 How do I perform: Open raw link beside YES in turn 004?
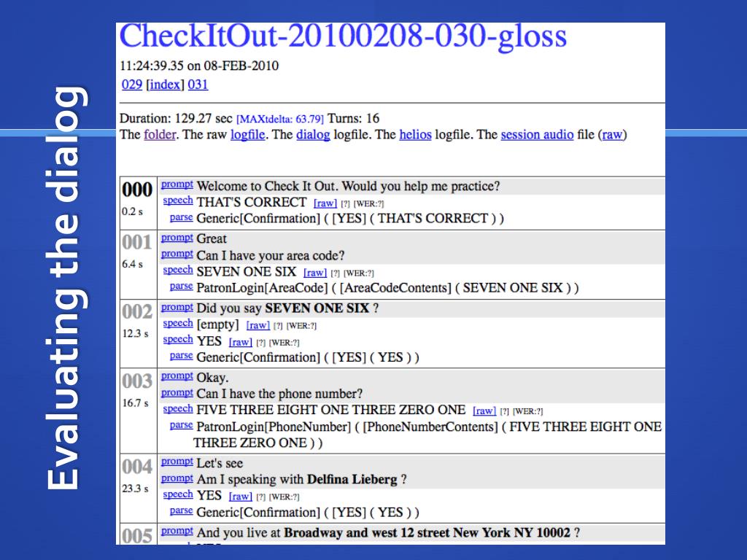point(240,497)
